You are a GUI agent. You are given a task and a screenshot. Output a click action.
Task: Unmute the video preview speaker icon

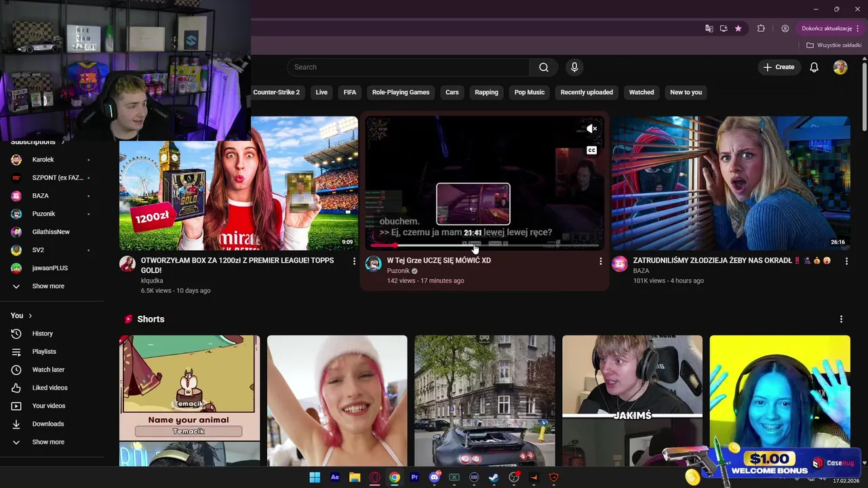(x=591, y=129)
